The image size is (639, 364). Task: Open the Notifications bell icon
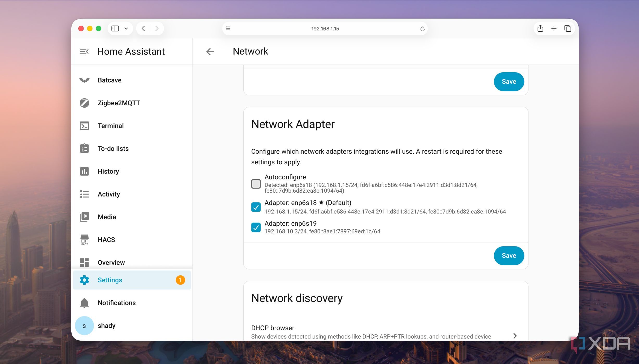(84, 303)
